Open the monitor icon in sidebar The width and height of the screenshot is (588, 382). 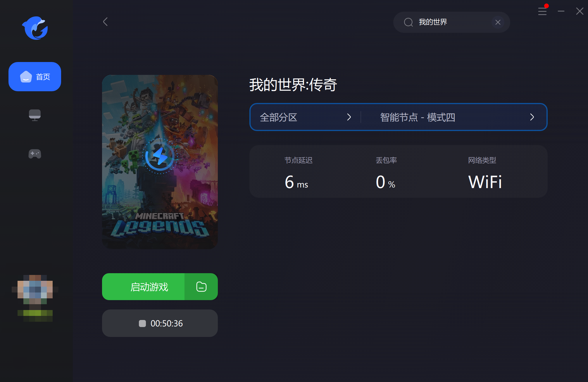coord(35,115)
